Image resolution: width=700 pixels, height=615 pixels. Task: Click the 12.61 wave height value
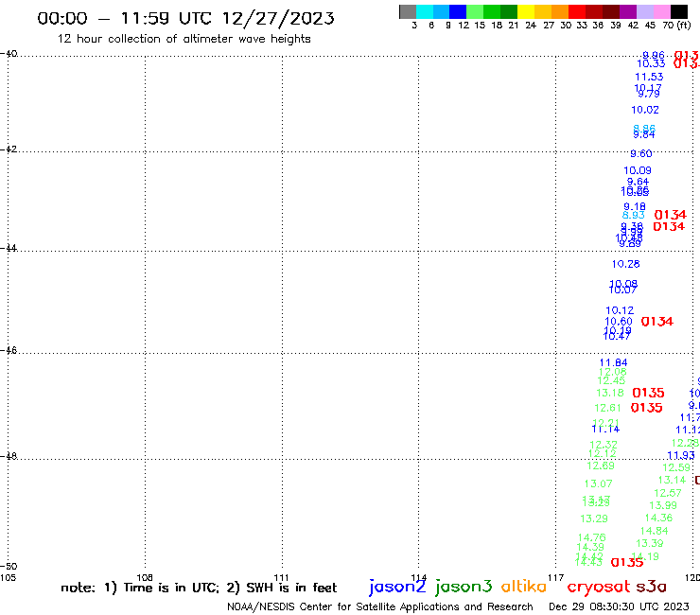607,408
